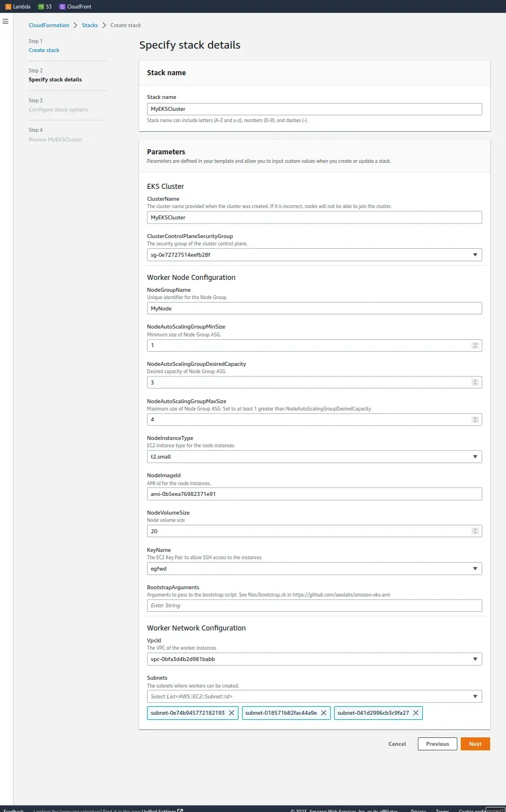Remove subnet-041d2996cb3c9fa27 with its X icon
The height and width of the screenshot is (812, 506).
pyautogui.click(x=416, y=713)
